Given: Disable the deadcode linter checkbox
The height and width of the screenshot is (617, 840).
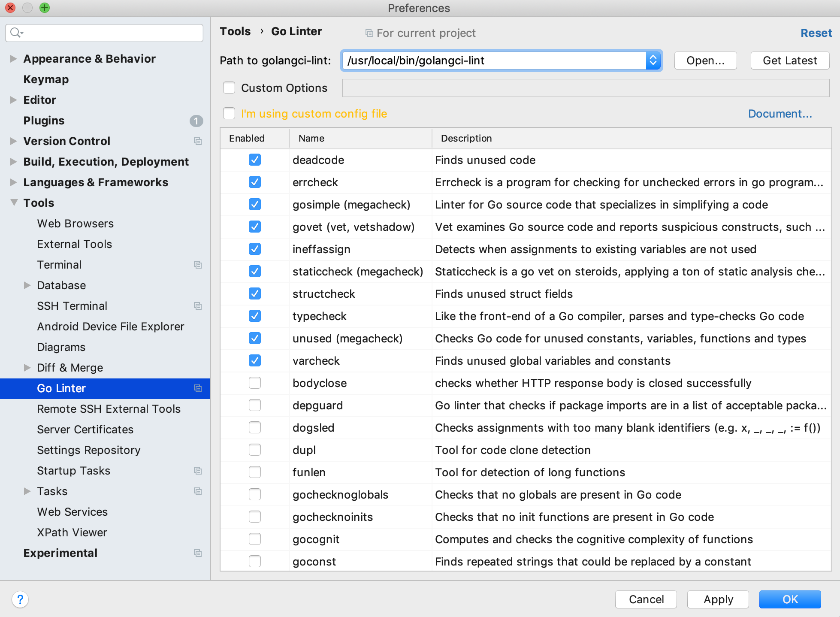Looking at the screenshot, I should coord(255,160).
